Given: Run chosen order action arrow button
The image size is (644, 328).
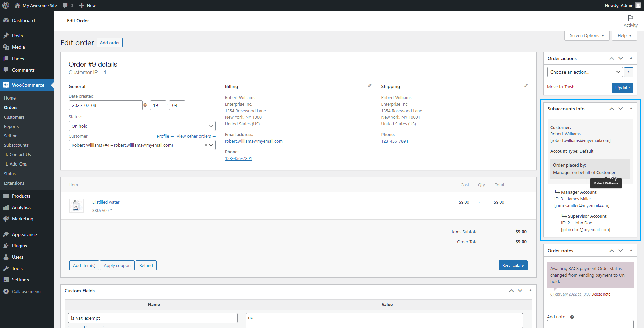Looking at the screenshot, I should coord(629,72).
